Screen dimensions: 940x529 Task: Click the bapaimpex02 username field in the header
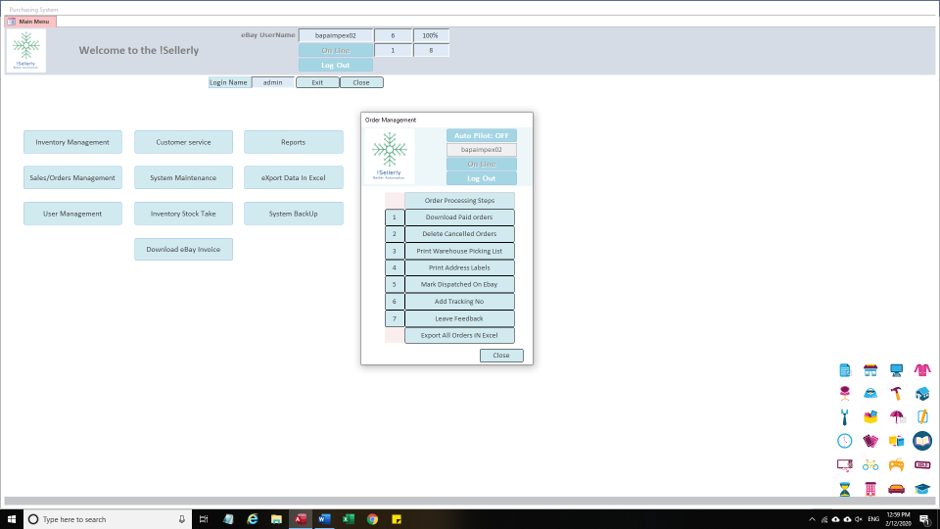click(x=336, y=36)
